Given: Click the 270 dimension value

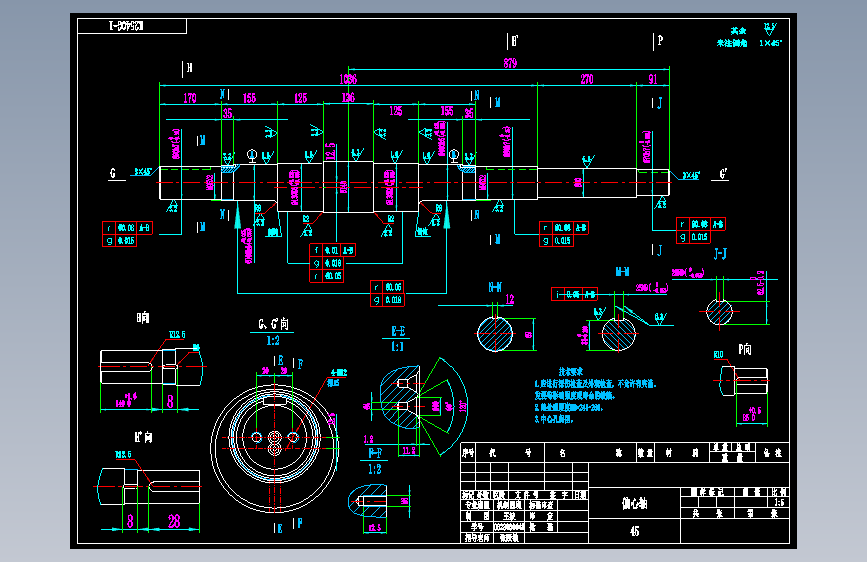Looking at the screenshot, I should [587, 79].
